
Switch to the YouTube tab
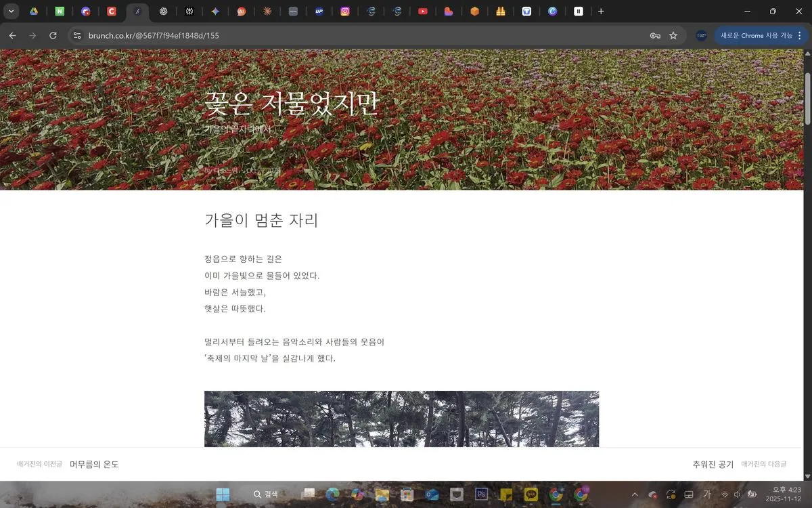[x=422, y=12]
